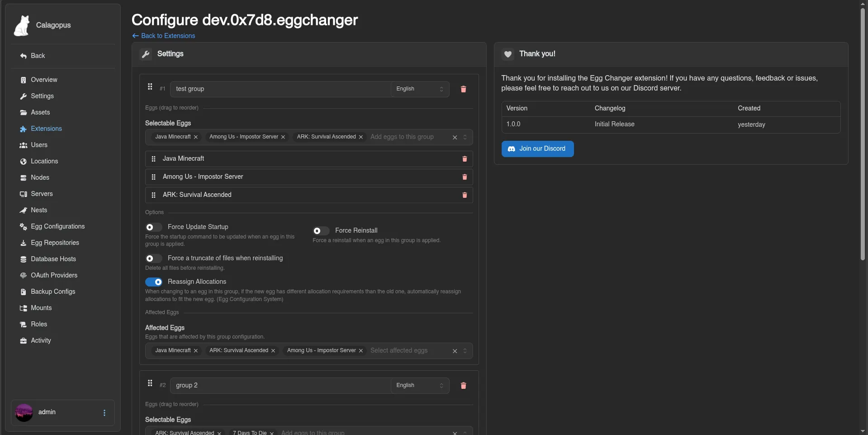Delete 'group 2' with its trash icon
868x435 pixels.
click(463, 386)
